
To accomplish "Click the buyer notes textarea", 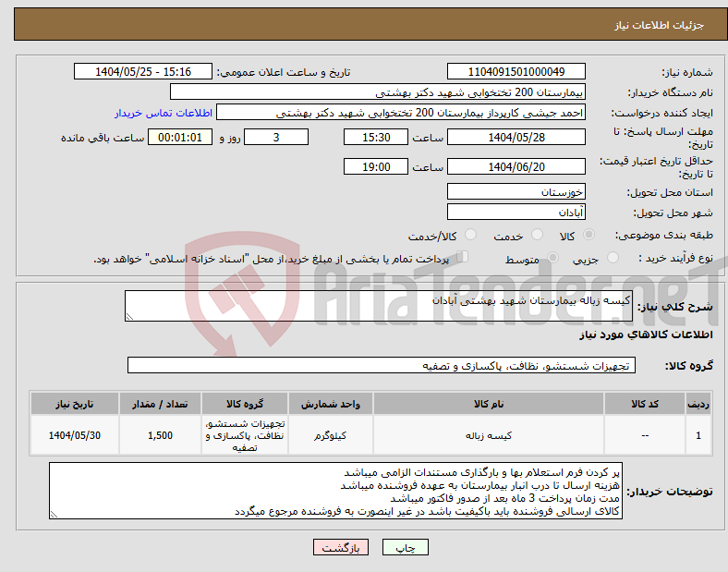I will [335, 491].
